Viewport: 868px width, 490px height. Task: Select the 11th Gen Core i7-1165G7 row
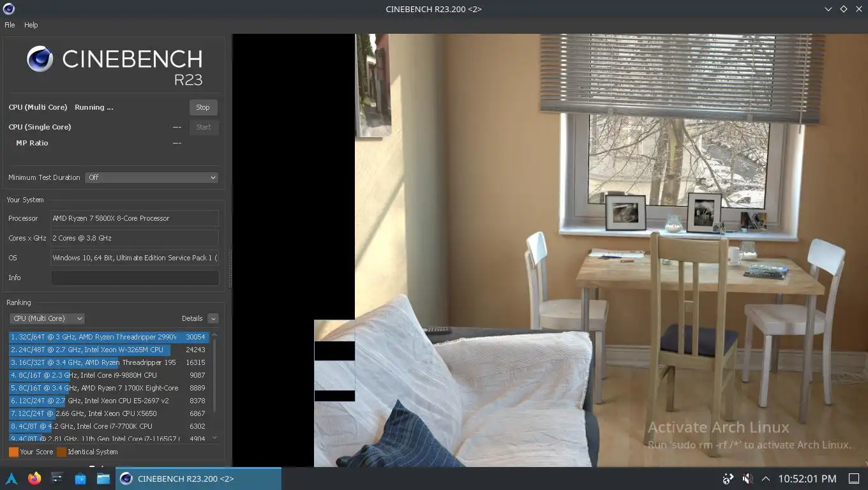click(108, 438)
